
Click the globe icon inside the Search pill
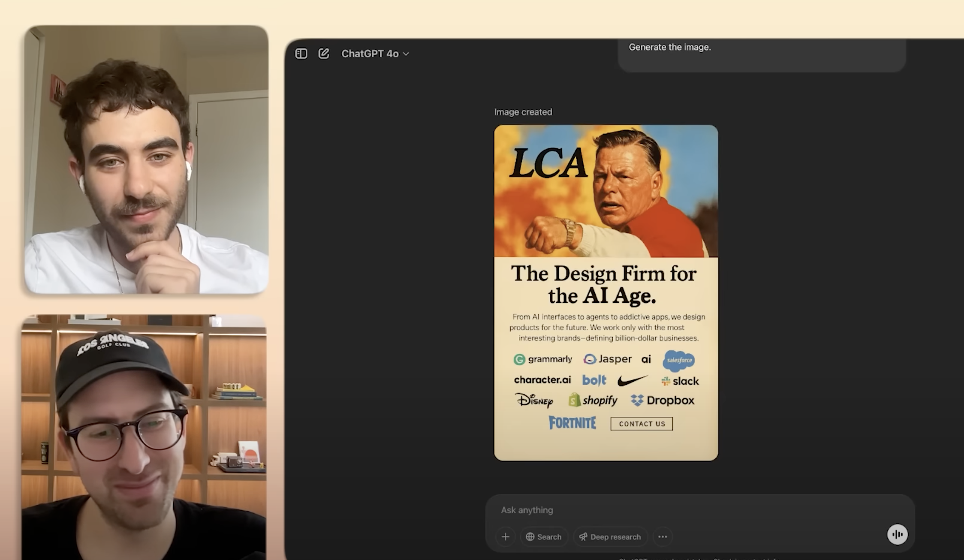pyautogui.click(x=530, y=536)
